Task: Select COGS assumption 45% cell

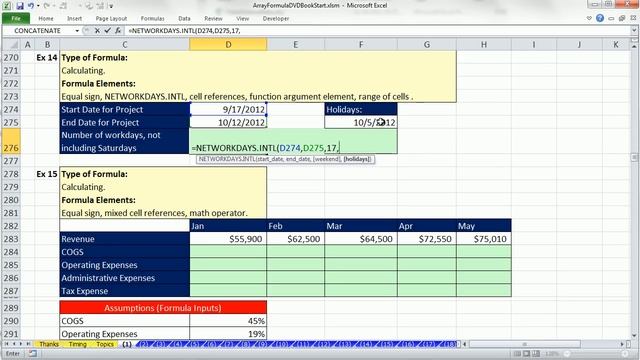Action: (228, 321)
